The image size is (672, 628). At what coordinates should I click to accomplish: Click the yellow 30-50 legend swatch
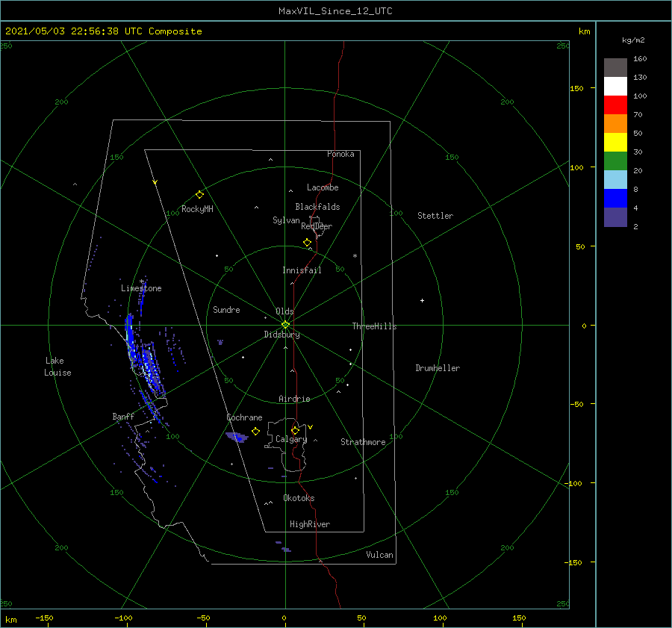(x=615, y=143)
